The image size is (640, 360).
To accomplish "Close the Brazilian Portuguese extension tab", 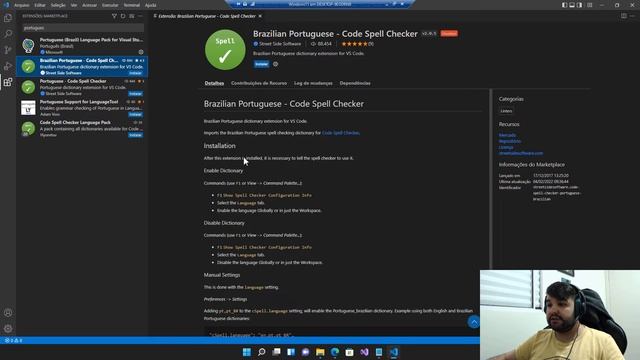I will pos(260,16).
